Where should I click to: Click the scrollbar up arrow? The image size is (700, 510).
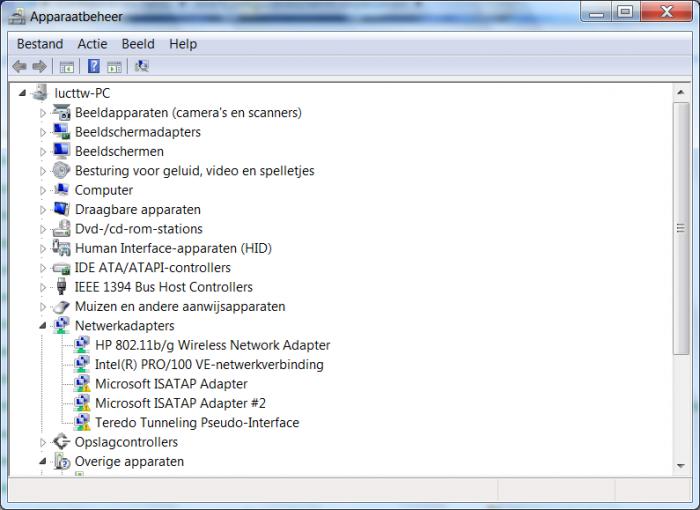tap(680, 92)
